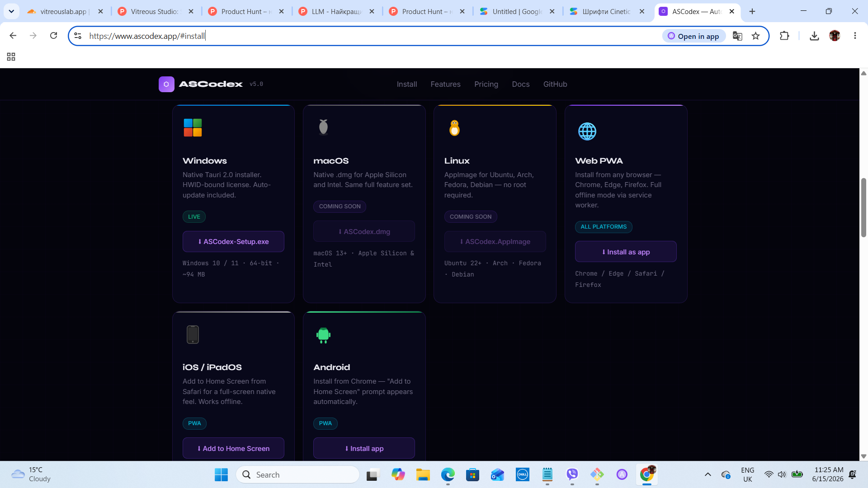
Task: Click COMING SOON badge on macOS card
Action: click(x=340, y=206)
